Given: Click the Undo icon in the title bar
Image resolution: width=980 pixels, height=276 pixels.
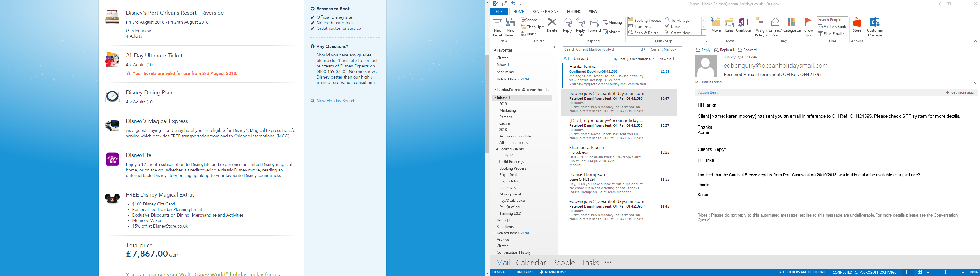Looking at the screenshot, I should [513, 3].
